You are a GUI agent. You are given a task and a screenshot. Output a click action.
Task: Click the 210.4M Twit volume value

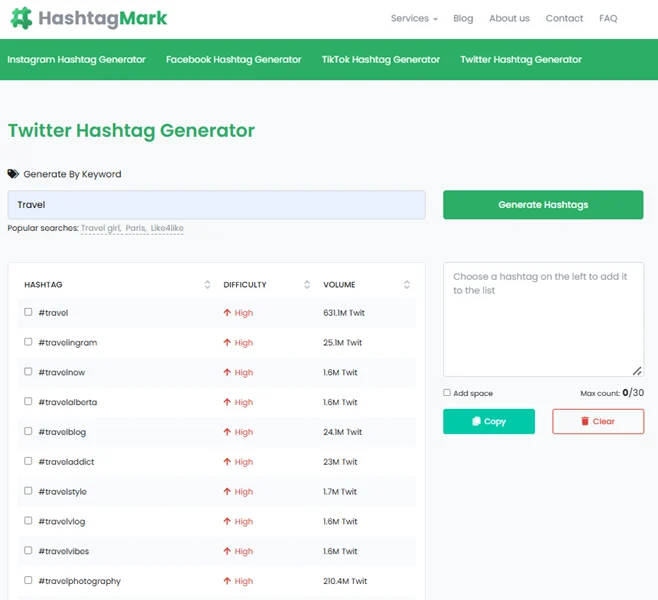pyautogui.click(x=345, y=581)
